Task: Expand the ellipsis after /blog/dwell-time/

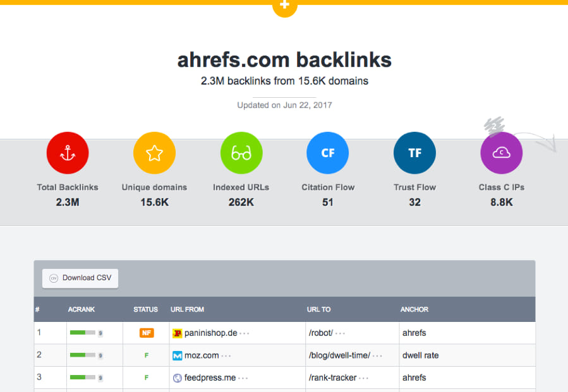Action: 377,356
